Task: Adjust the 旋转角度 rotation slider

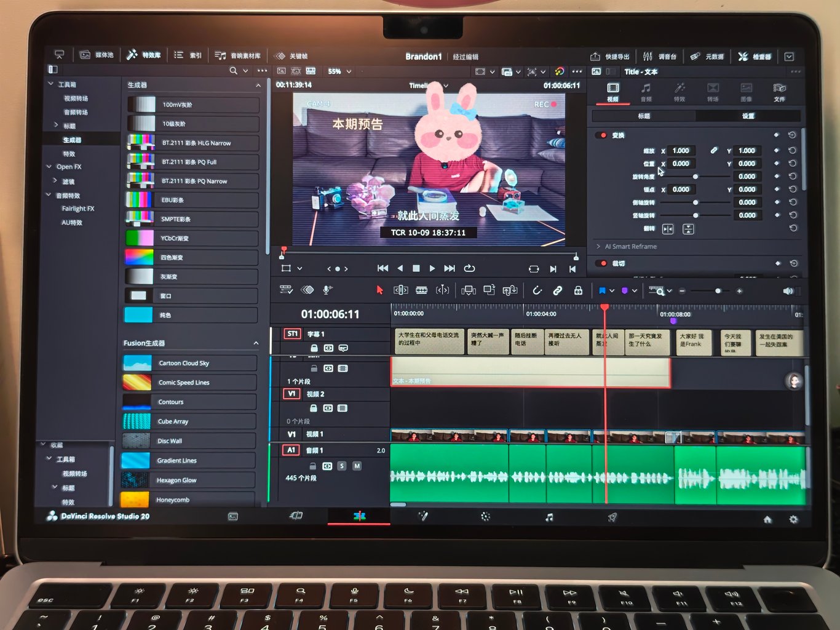Action: [x=695, y=177]
